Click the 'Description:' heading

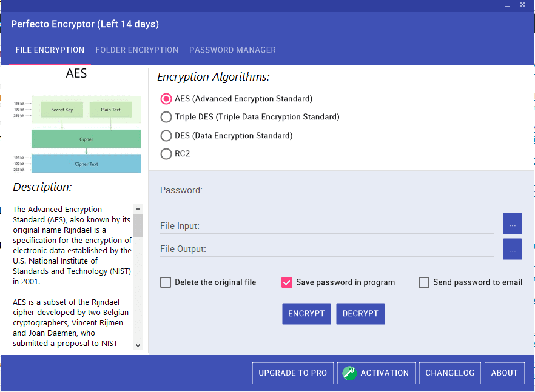pos(42,187)
